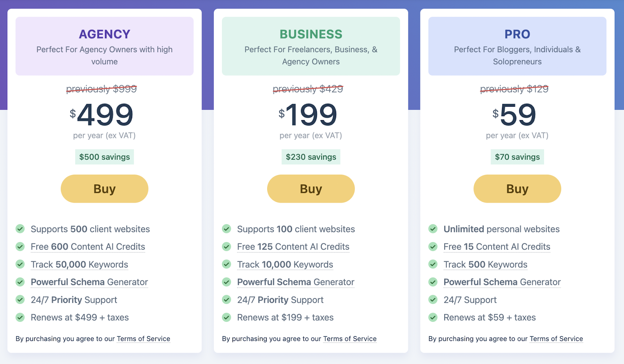This screenshot has width=624, height=364.
Task: Click the AGENCY plan heading
Action: point(105,34)
